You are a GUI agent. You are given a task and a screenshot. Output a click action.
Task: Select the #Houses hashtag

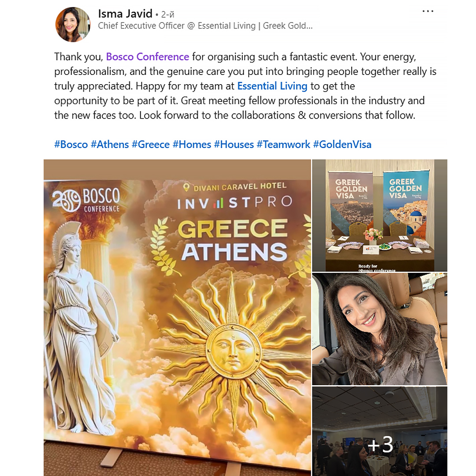(234, 144)
